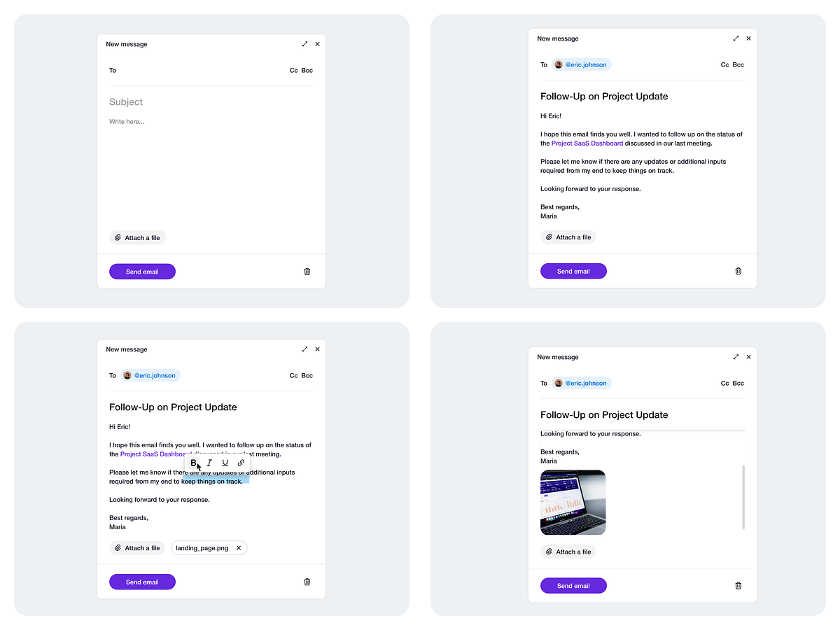Open the Project SaaS Dashboard link
Viewport: 840px width, 630px height.
point(587,143)
